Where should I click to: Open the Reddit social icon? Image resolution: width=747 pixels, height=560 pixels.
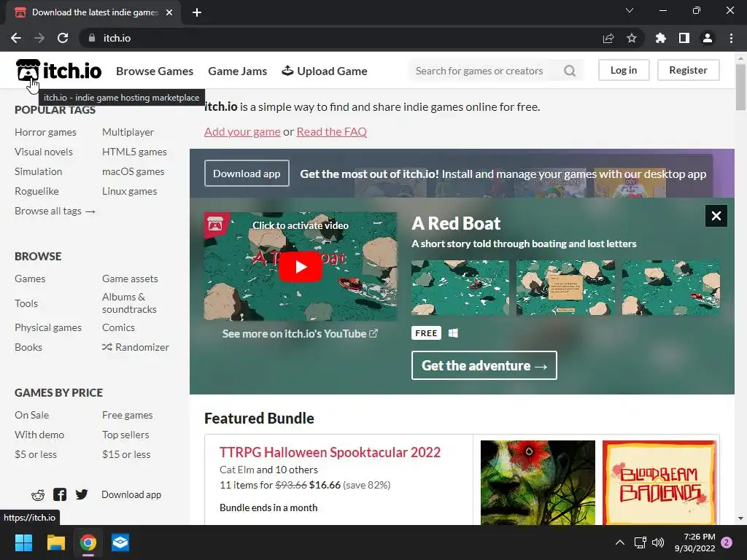pyautogui.click(x=38, y=495)
